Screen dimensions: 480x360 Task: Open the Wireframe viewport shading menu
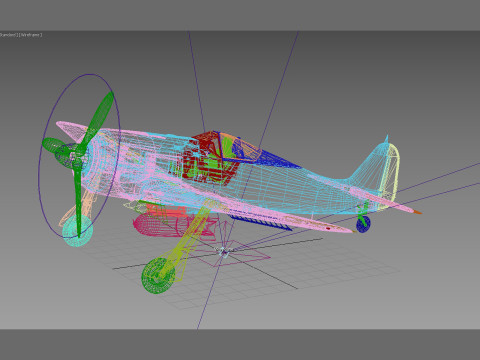tap(31, 35)
